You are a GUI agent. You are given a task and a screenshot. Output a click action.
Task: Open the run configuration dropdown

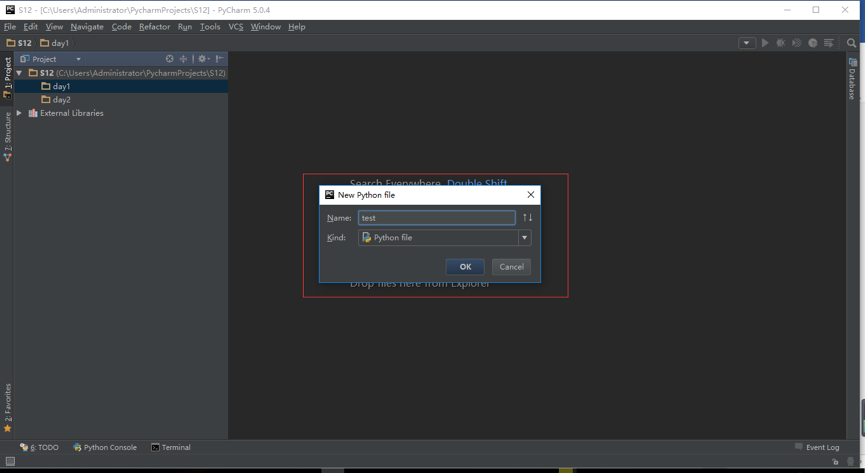click(747, 42)
